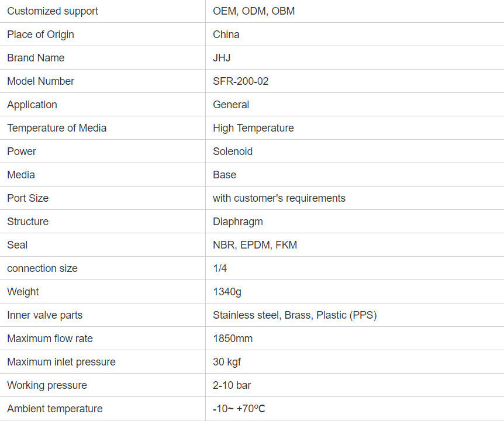Select "with customer's requirements" text

tap(279, 198)
